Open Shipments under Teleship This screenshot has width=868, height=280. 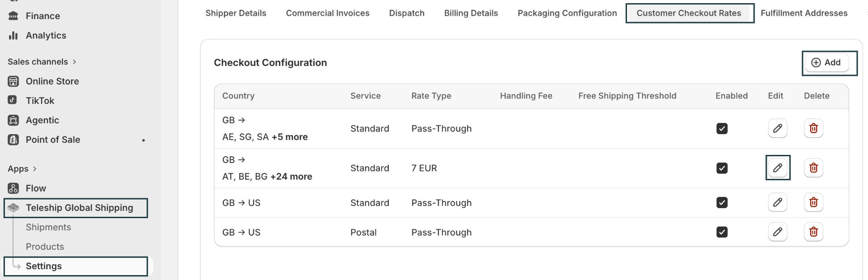coord(48,227)
